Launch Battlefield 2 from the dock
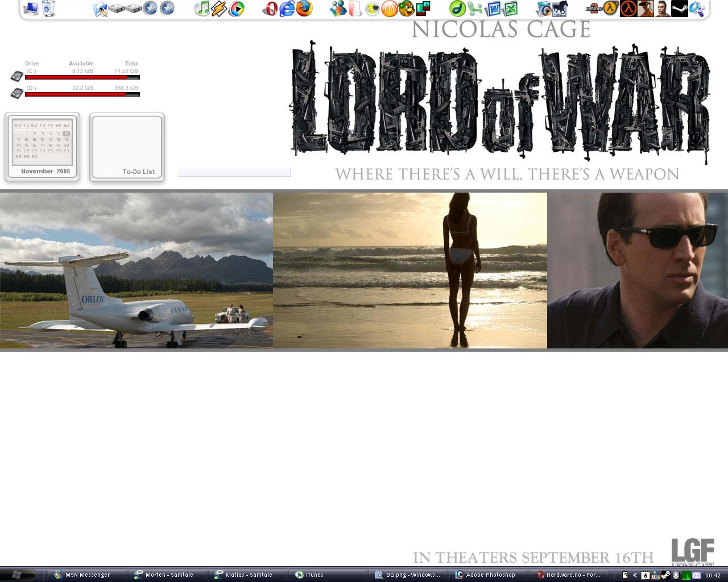Image resolution: width=728 pixels, height=582 pixels. pyautogui.click(x=594, y=9)
